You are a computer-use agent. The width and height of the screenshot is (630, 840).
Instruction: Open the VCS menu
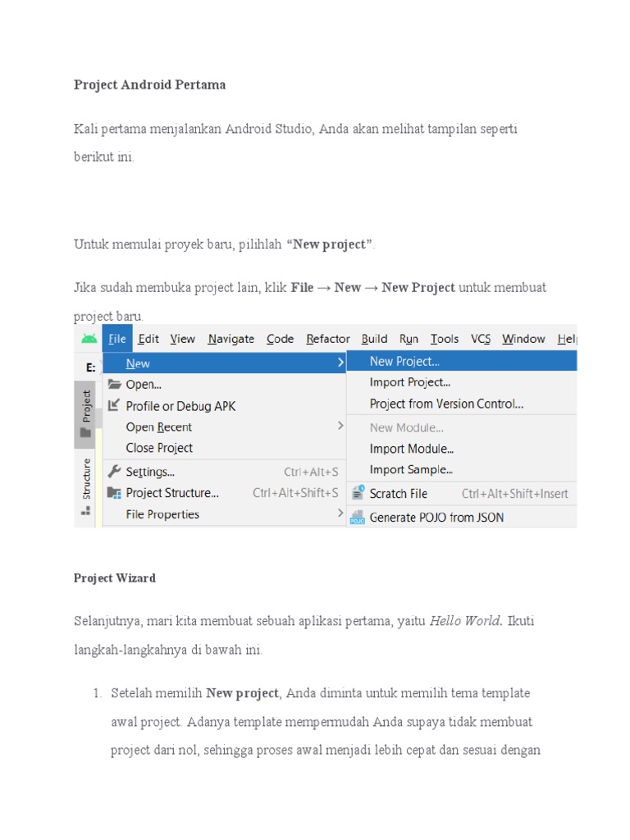481,339
